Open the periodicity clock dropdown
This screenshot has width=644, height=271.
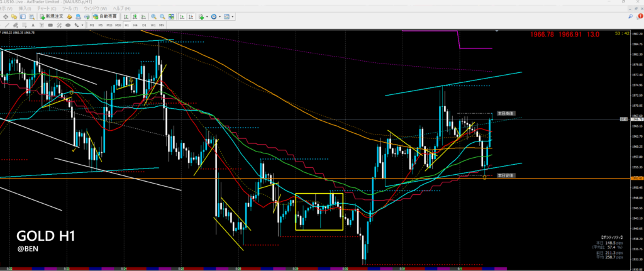[x=220, y=16]
